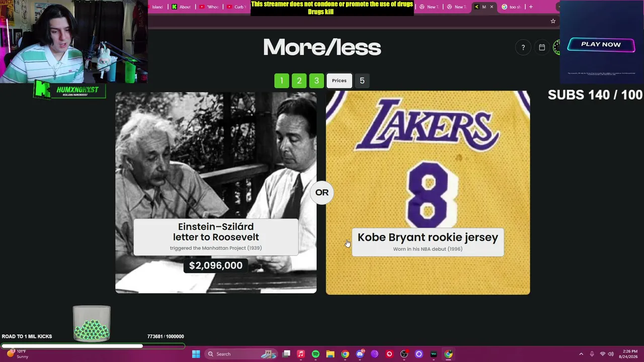Open File Explorer from the taskbar
Image resolution: width=644 pixels, height=362 pixels.
(330, 354)
